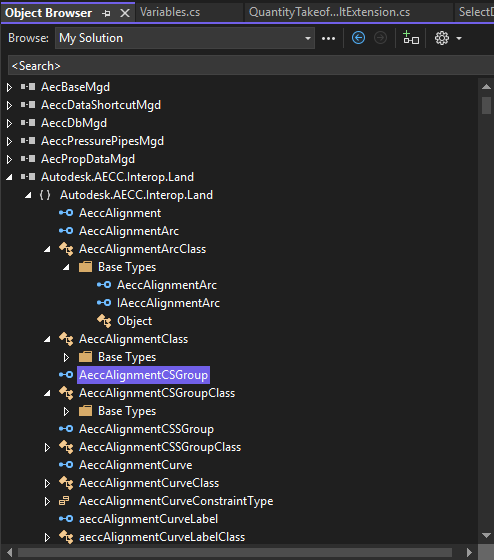Image resolution: width=494 pixels, height=560 pixels.
Task: Expand the AeccAlignmentCSSGroupClass node
Action: (47, 448)
